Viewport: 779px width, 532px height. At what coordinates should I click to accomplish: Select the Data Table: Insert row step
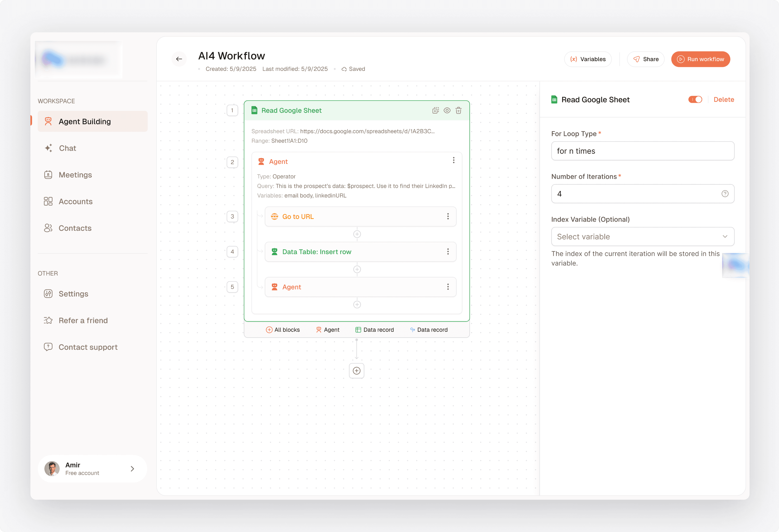[x=360, y=252]
